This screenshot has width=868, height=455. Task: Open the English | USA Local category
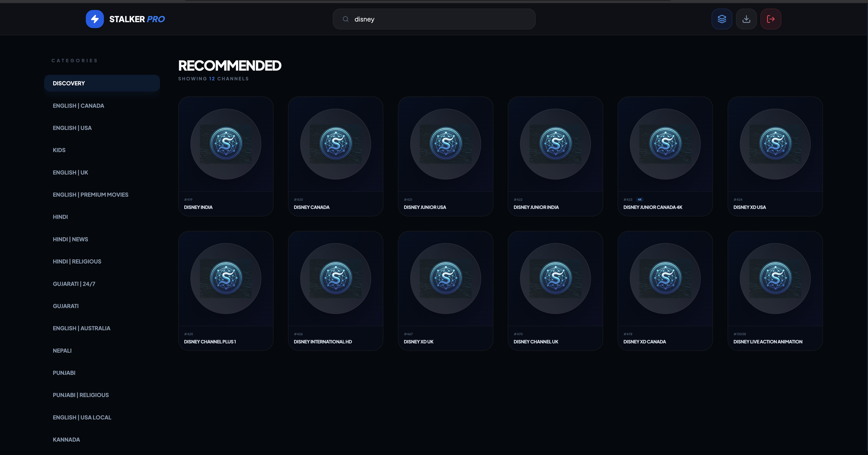pyautogui.click(x=102, y=418)
